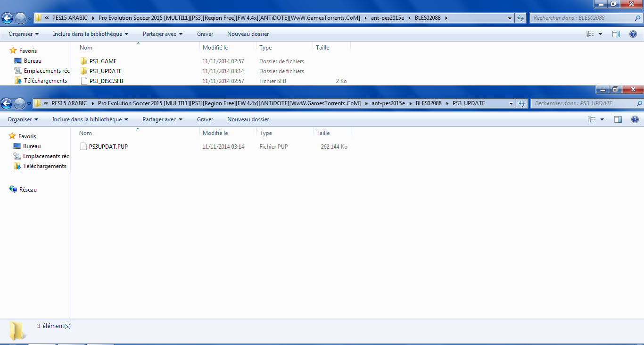Image resolution: width=644 pixels, height=345 pixels.
Task: Change view icon in the top BLES02088 window
Action: point(590,34)
